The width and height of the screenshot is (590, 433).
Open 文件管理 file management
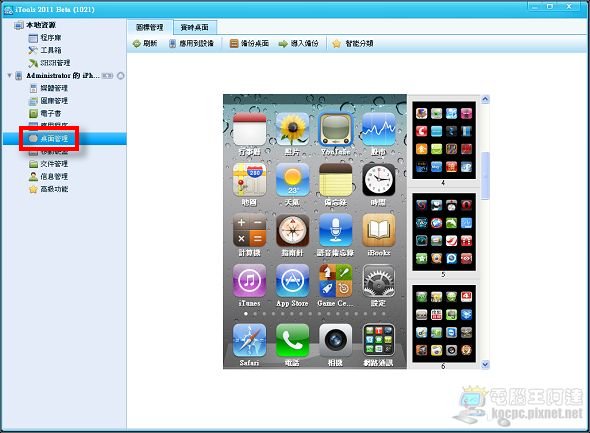tap(49, 164)
